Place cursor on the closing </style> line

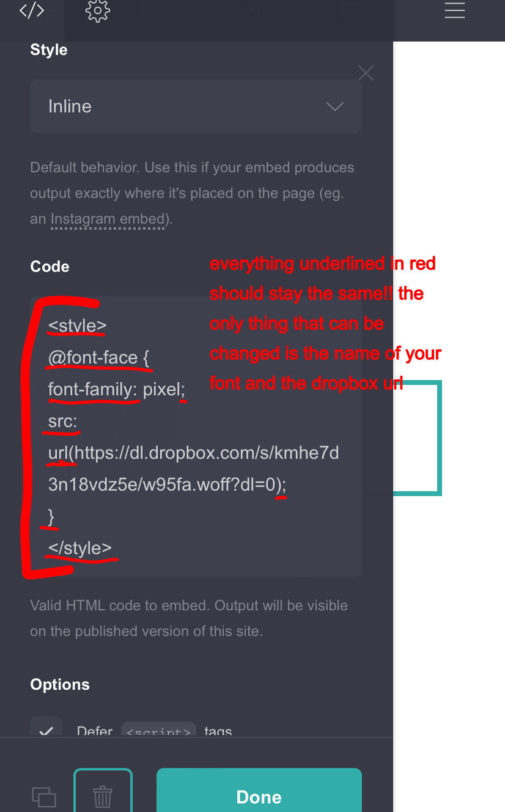click(80, 548)
